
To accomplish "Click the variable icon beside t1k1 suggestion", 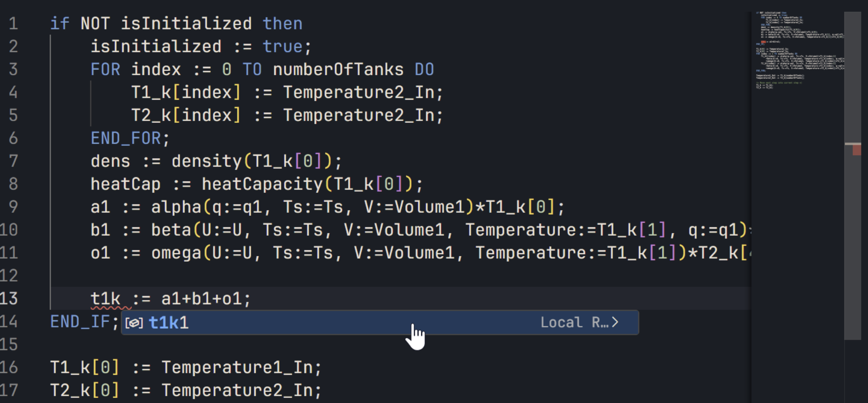I will (134, 322).
